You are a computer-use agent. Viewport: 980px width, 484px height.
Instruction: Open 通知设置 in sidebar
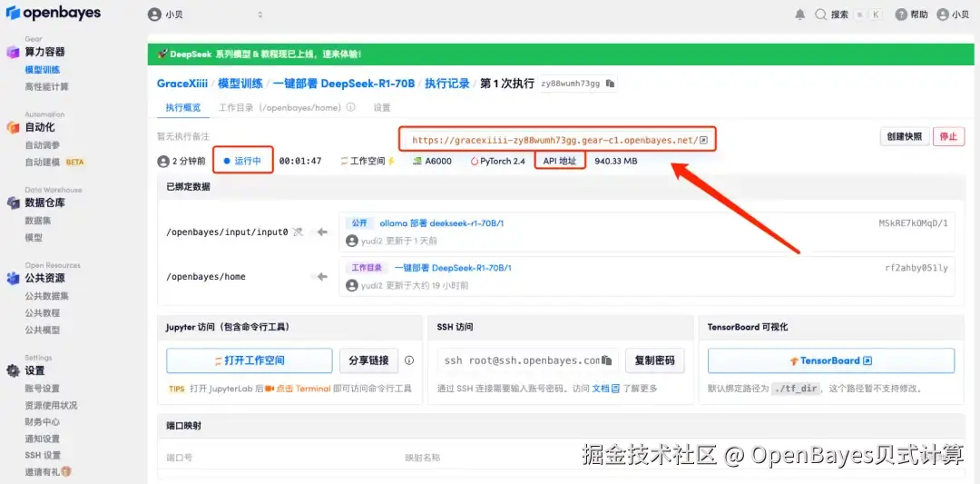click(43, 439)
